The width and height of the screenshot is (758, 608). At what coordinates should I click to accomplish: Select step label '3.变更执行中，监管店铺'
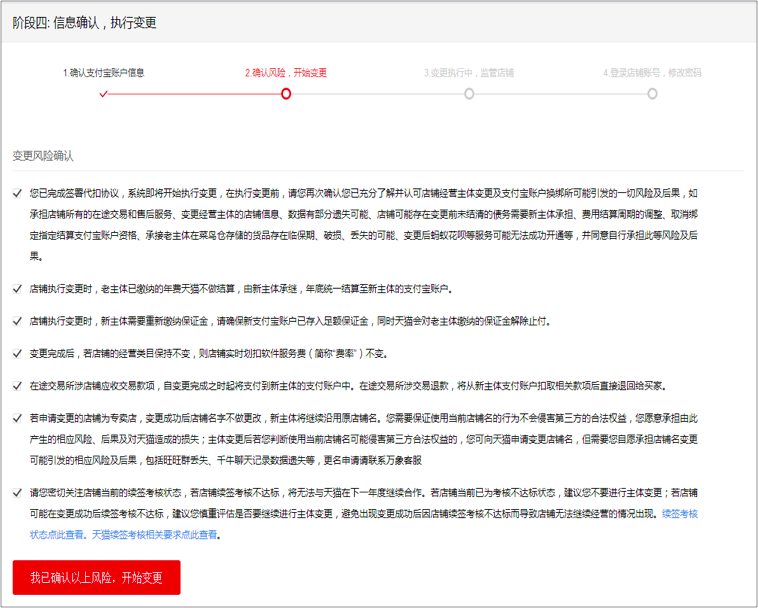point(469,72)
